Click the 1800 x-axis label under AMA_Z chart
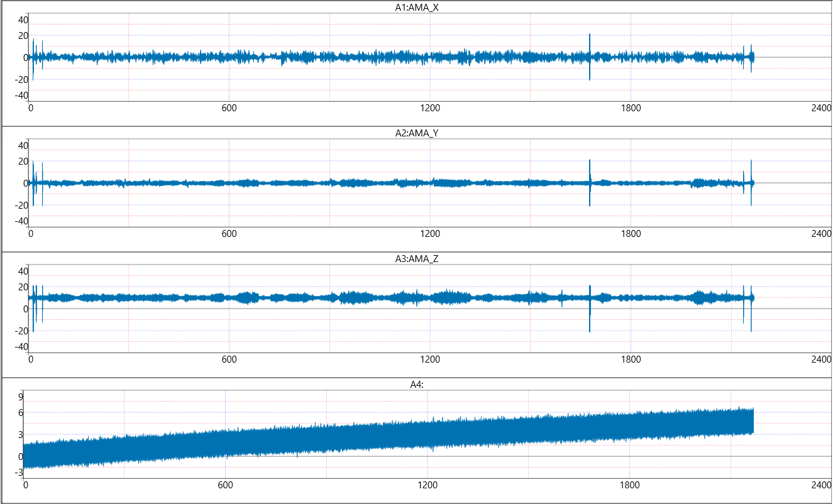Image resolution: width=833 pixels, height=504 pixels. tap(631, 359)
